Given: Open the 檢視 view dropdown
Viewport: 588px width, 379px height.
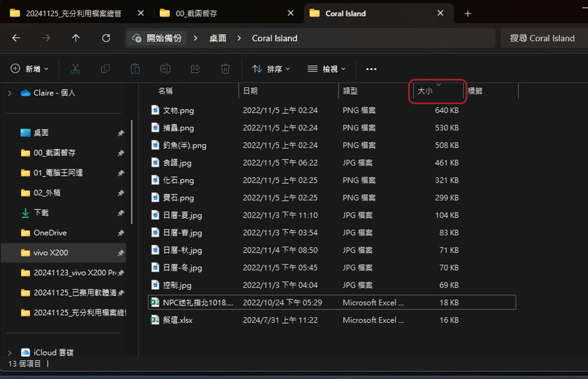Looking at the screenshot, I should coord(326,69).
